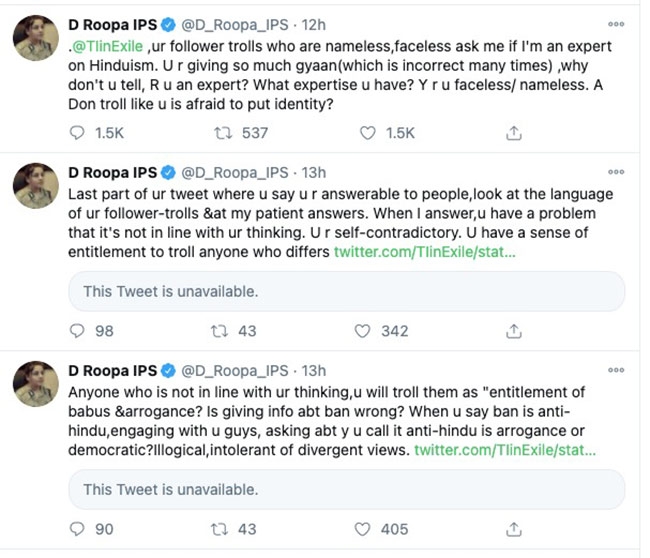This screenshot has height=558, width=650.
Task: Share the last tweet about divergent views
Action: pos(513,529)
